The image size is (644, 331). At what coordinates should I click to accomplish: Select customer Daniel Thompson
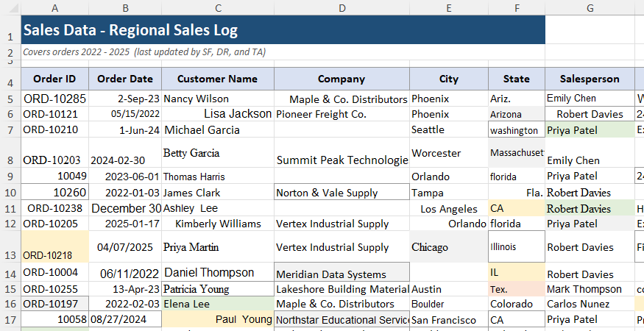(218, 272)
